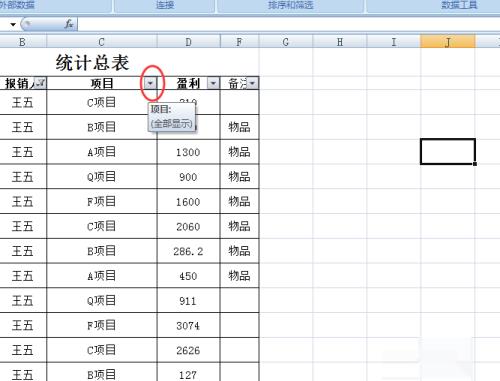500x381 pixels.
Task: Open the 盈利 column filter dropdown
Action: click(213, 83)
